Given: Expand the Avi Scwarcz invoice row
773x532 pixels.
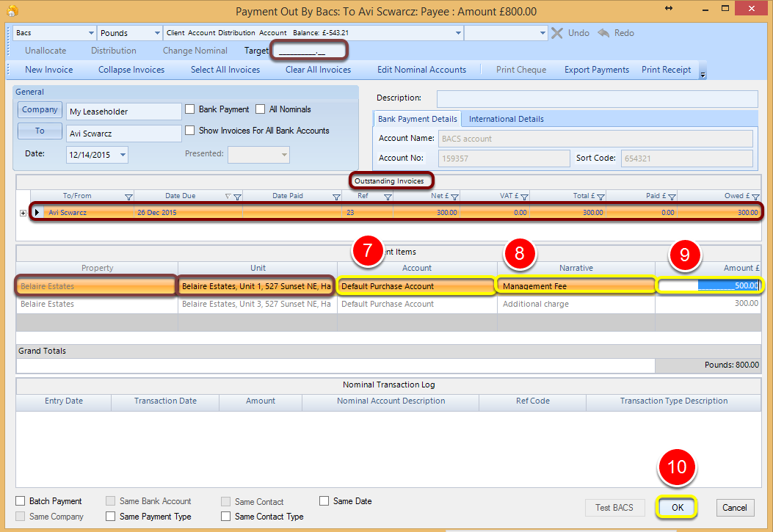Looking at the screenshot, I should point(23,213).
